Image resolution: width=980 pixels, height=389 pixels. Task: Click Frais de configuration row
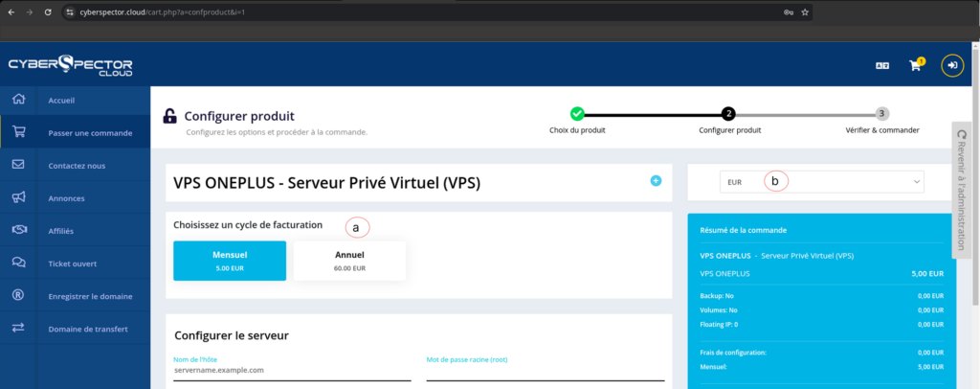click(822, 353)
